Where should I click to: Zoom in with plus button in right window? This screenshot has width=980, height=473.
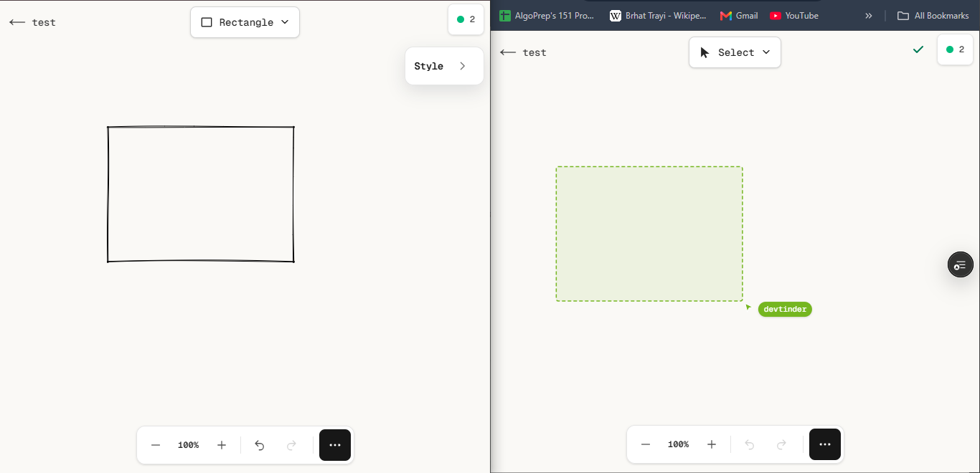(x=712, y=444)
